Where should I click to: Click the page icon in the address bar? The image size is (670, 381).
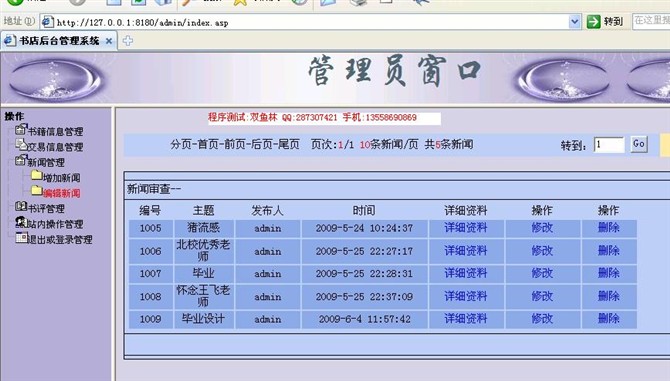coord(47,22)
